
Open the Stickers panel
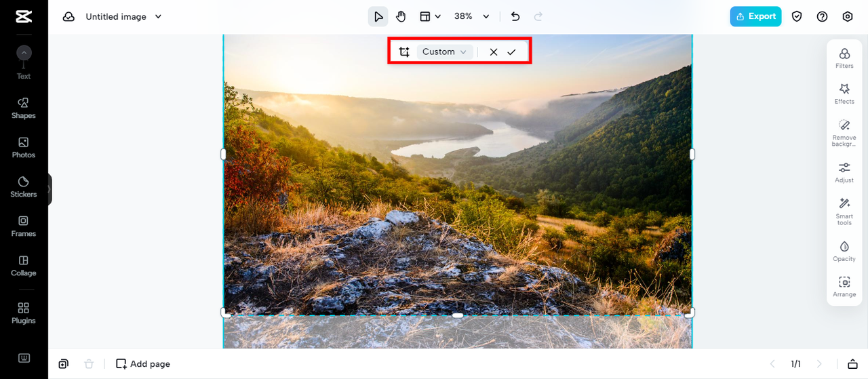[24, 186]
